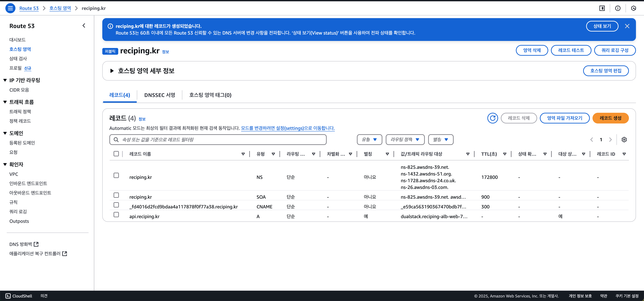Open table preferences gear icon

point(624,140)
